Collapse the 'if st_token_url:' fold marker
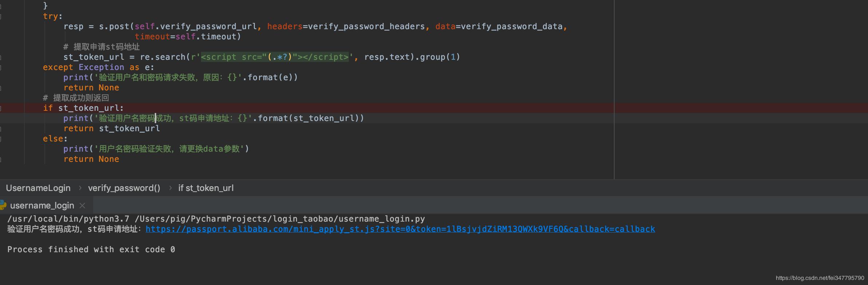 [x=1, y=108]
